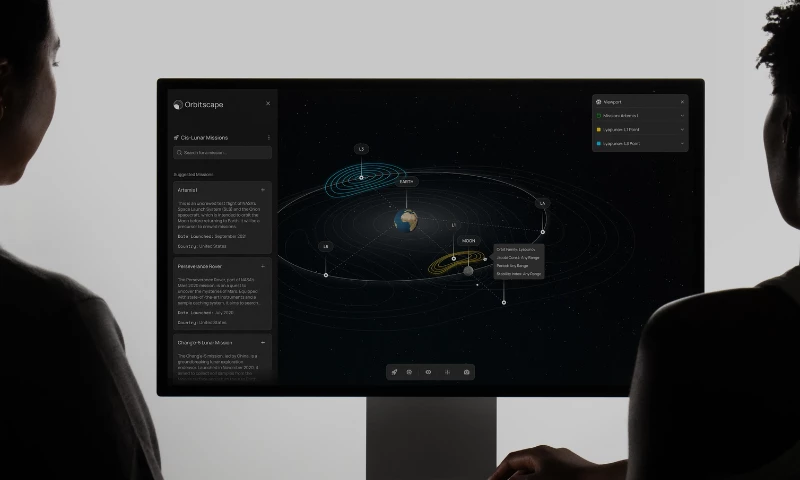Click the camera icon in the bottom toolbar
800x480 pixels.
(466, 371)
